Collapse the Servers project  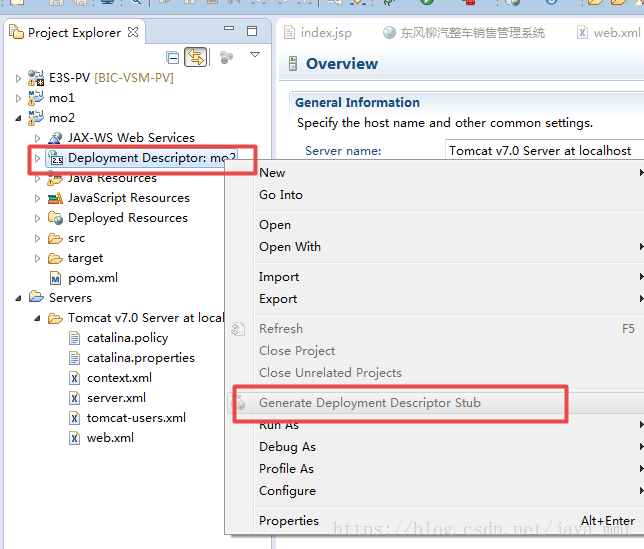click(18, 298)
